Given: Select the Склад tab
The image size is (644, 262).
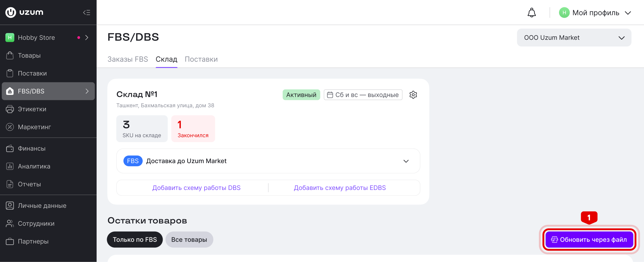Looking at the screenshot, I should (x=166, y=59).
